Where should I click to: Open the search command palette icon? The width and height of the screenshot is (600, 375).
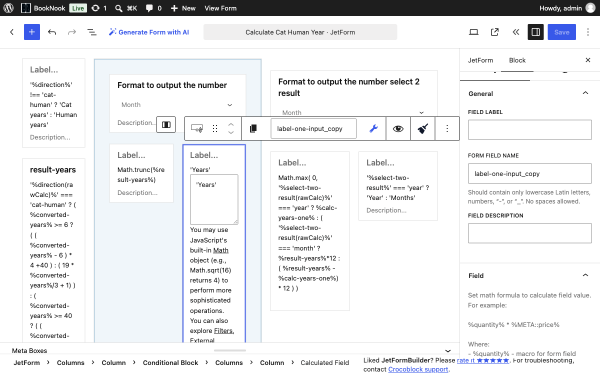pos(126,8)
